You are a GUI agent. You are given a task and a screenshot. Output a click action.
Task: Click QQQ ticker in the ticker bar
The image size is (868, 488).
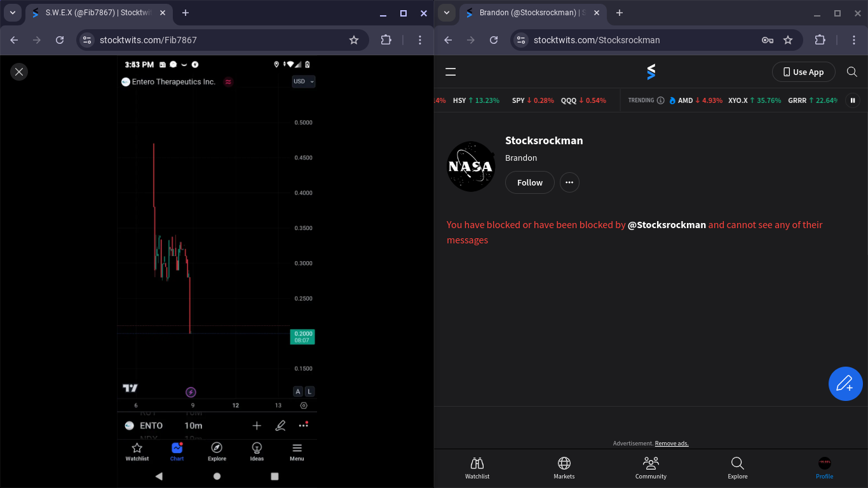click(x=583, y=100)
